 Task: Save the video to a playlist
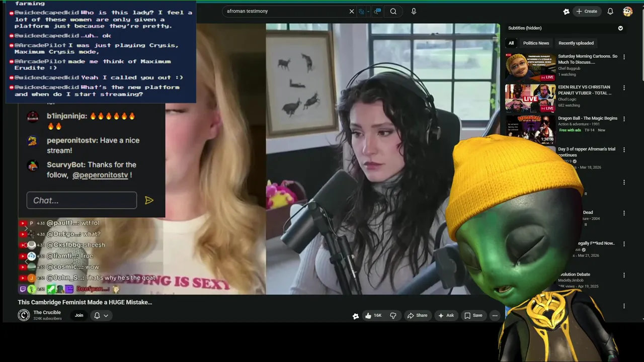(473, 315)
